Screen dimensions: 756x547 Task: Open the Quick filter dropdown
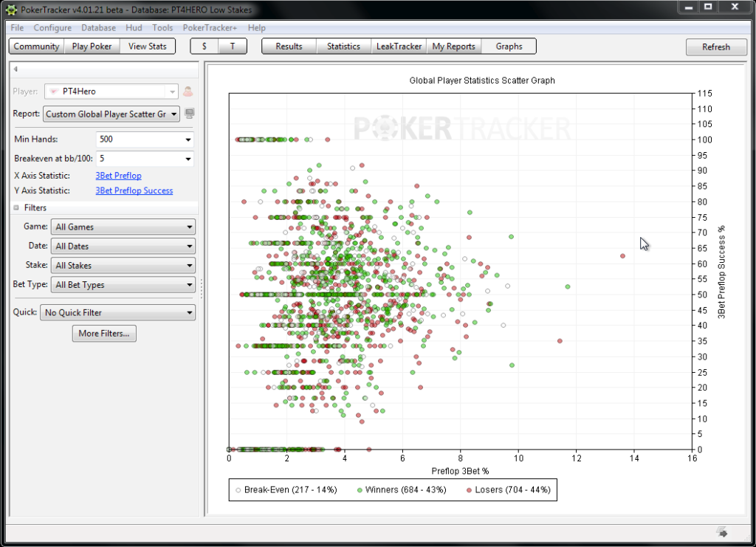click(x=117, y=312)
